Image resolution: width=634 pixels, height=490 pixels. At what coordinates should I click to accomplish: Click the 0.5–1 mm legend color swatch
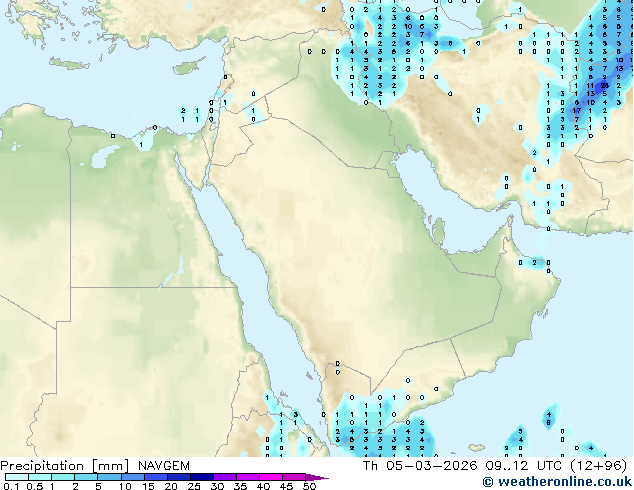pyautogui.click(x=40, y=477)
